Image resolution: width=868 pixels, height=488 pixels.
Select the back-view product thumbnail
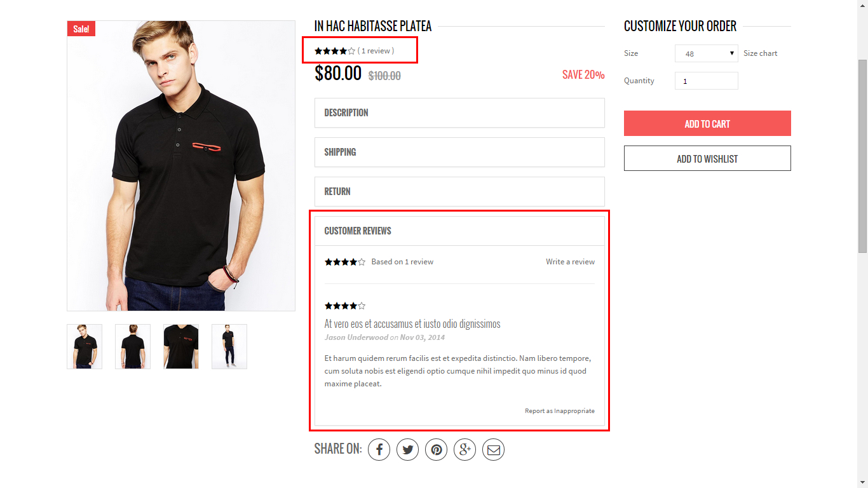133,346
